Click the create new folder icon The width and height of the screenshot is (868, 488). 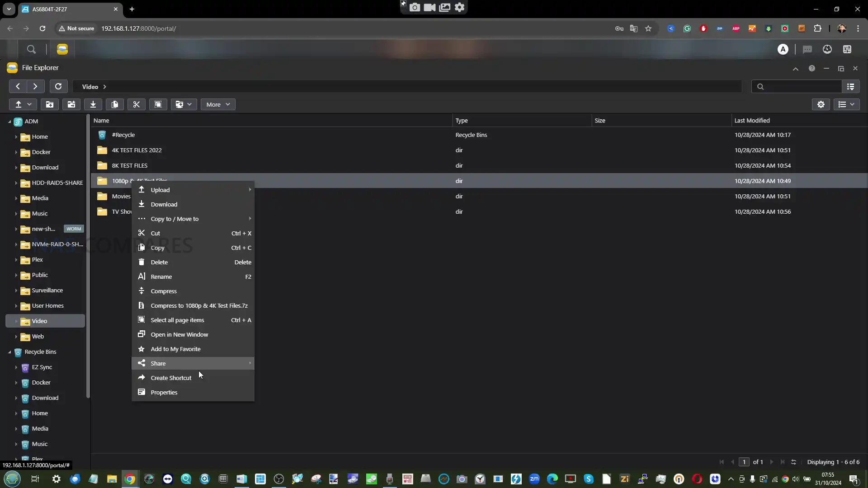click(x=50, y=104)
